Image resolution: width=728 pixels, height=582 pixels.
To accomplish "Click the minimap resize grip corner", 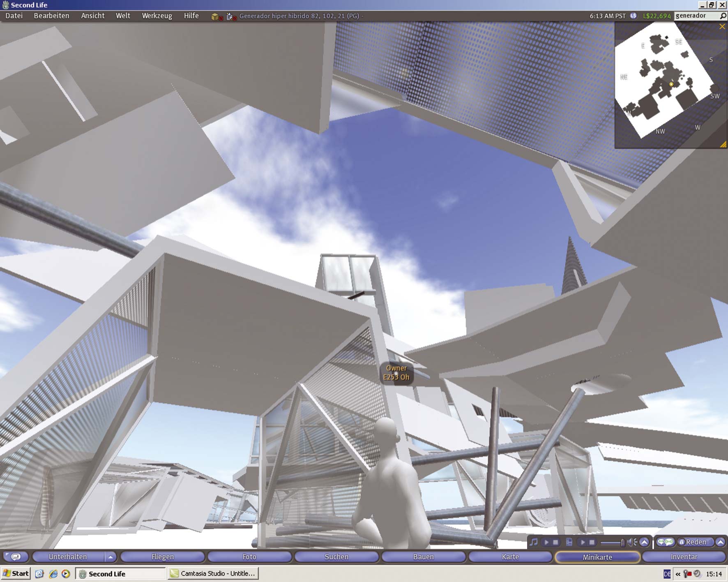I will click(x=723, y=144).
